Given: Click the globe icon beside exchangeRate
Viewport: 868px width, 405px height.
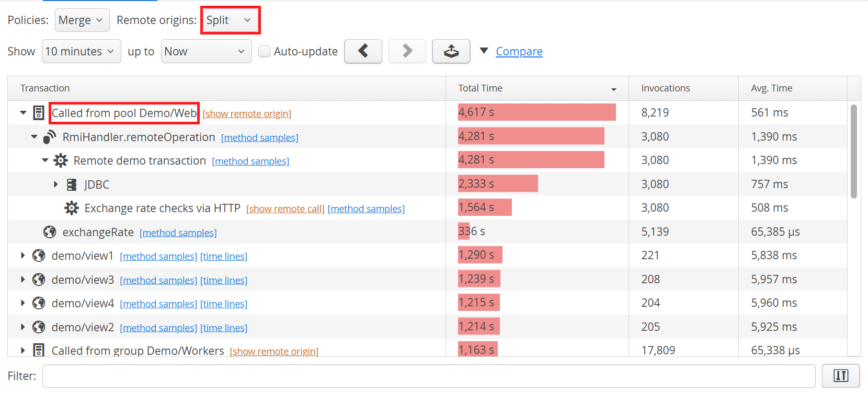Looking at the screenshot, I should coord(50,232).
